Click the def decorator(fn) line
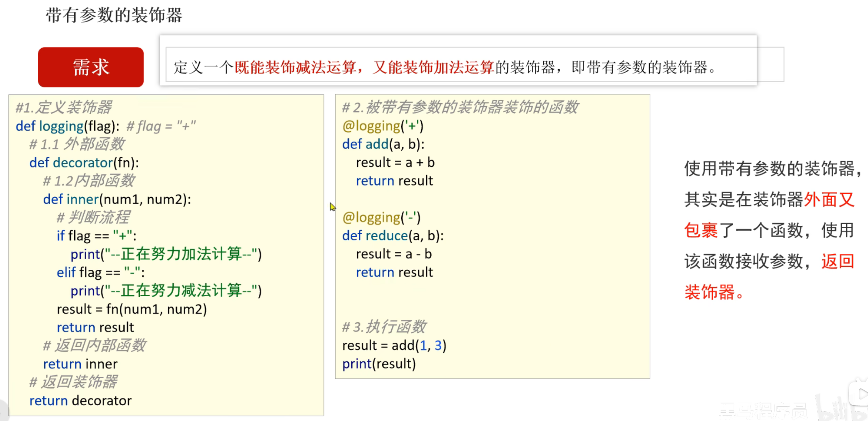The height and width of the screenshot is (421, 868). pyautogui.click(x=84, y=163)
